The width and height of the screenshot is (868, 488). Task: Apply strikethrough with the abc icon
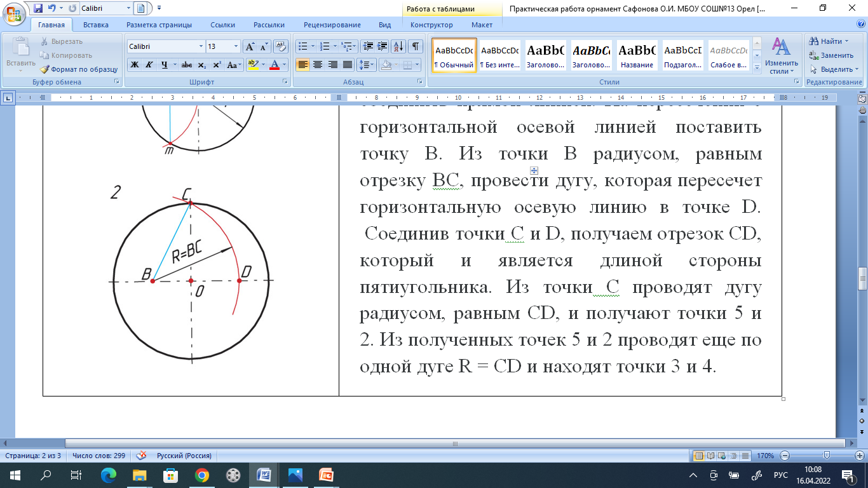tap(187, 65)
